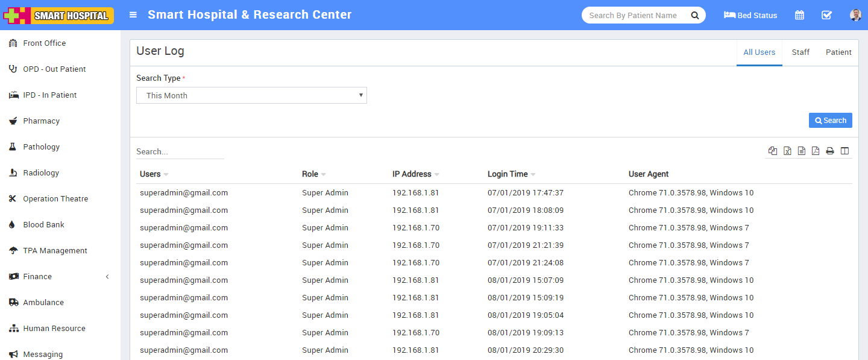Toggle the sidebar with the hamburger icon
This screenshot has height=360, width=868.
(133, 15)
